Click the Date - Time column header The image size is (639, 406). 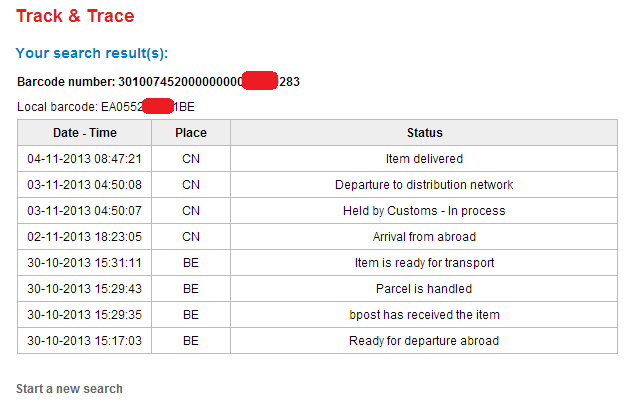(x=85, y=132)
